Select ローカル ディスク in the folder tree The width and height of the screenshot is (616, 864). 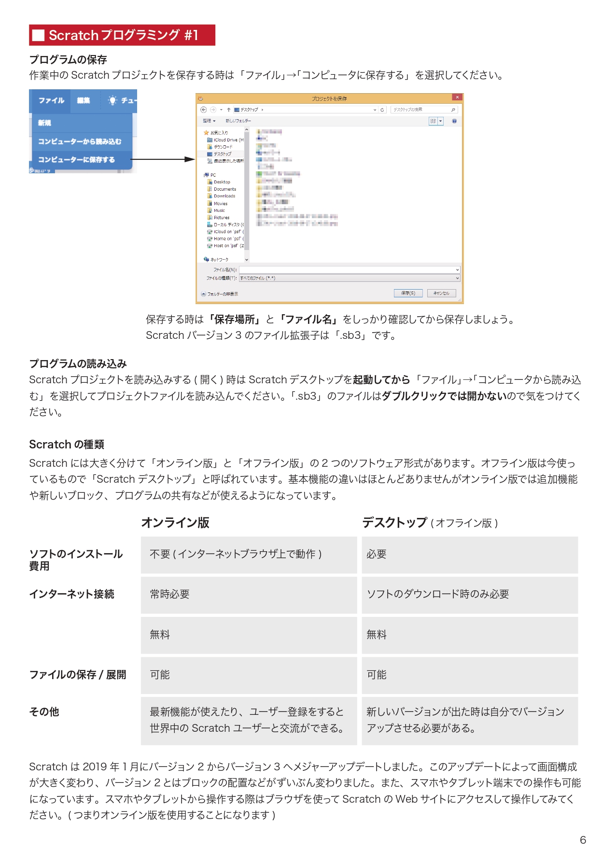[x=225, y=224]
